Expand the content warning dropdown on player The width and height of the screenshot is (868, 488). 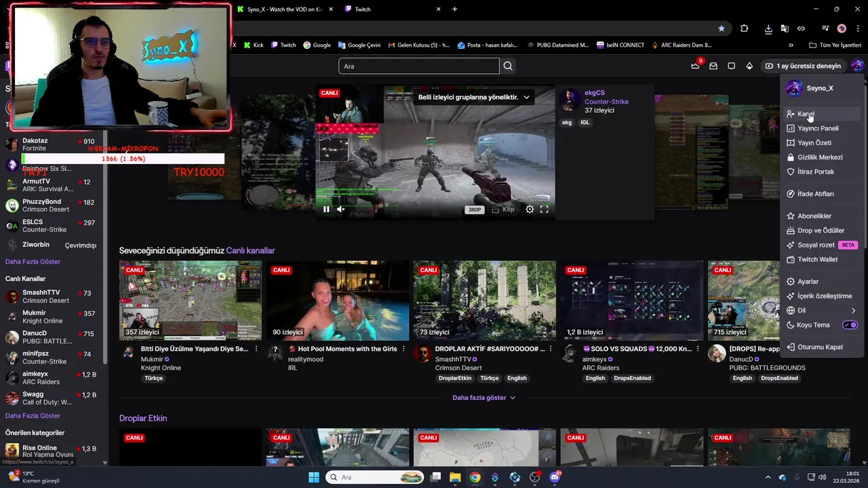tap(526, 97)
